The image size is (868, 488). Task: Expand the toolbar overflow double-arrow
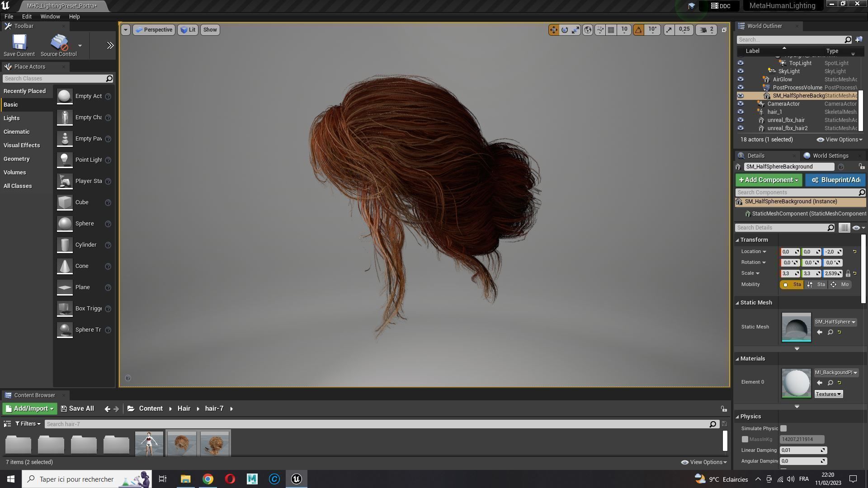point(110,46)
